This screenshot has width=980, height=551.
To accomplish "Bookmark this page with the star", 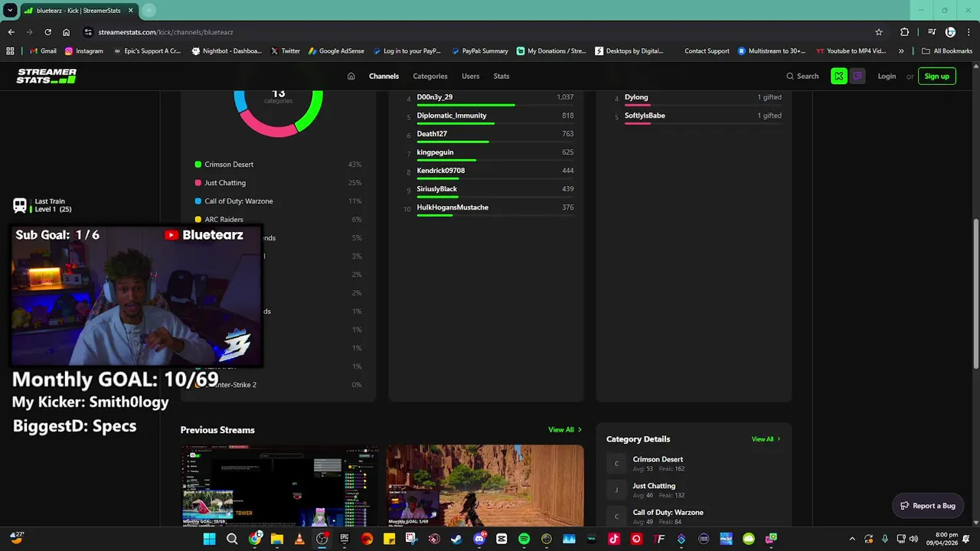I will [x=879, y=32].
